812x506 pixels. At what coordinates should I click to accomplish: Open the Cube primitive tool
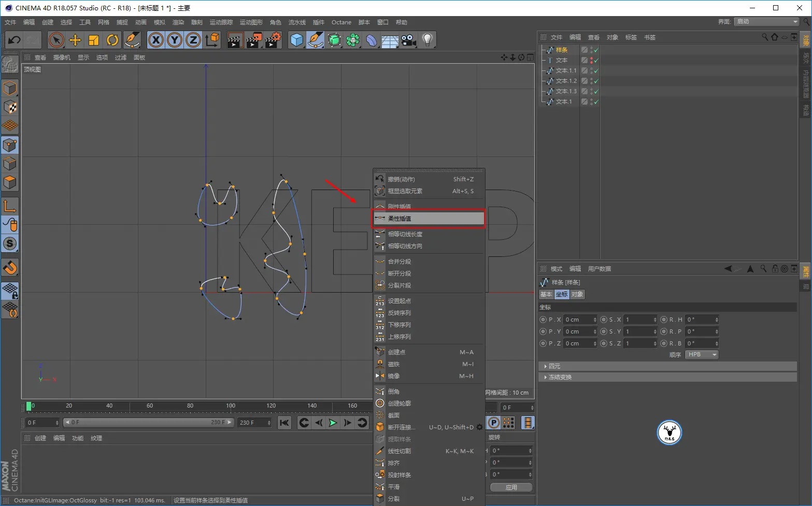pos(297,40)
